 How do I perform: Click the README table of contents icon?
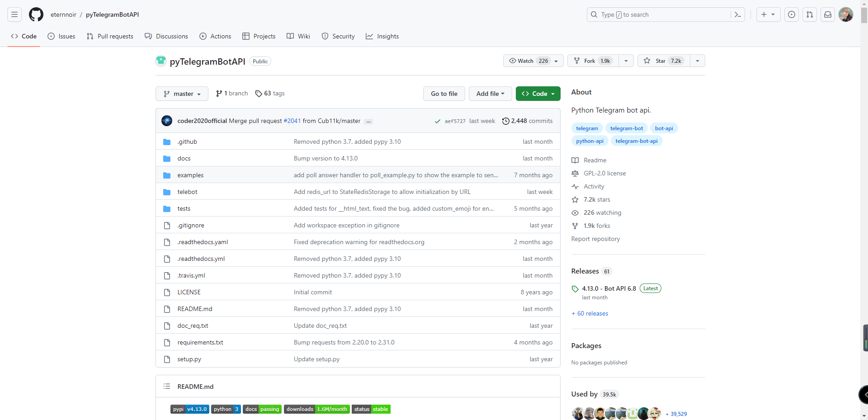[167, 387]
